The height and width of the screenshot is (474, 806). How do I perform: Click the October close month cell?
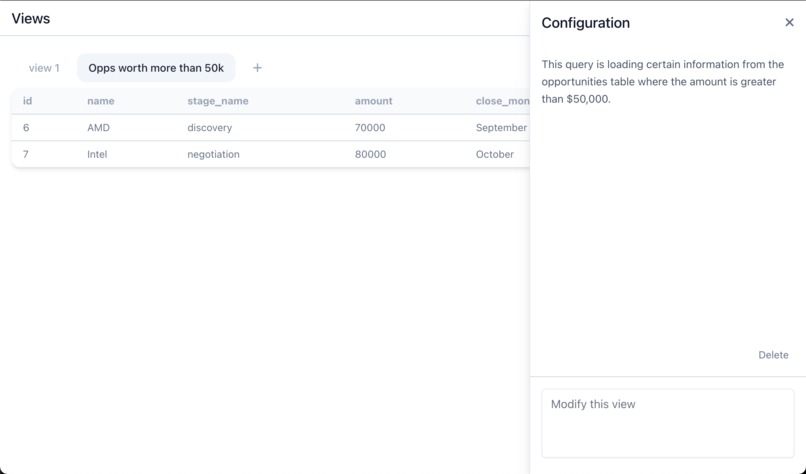click(x=494, y=154)
